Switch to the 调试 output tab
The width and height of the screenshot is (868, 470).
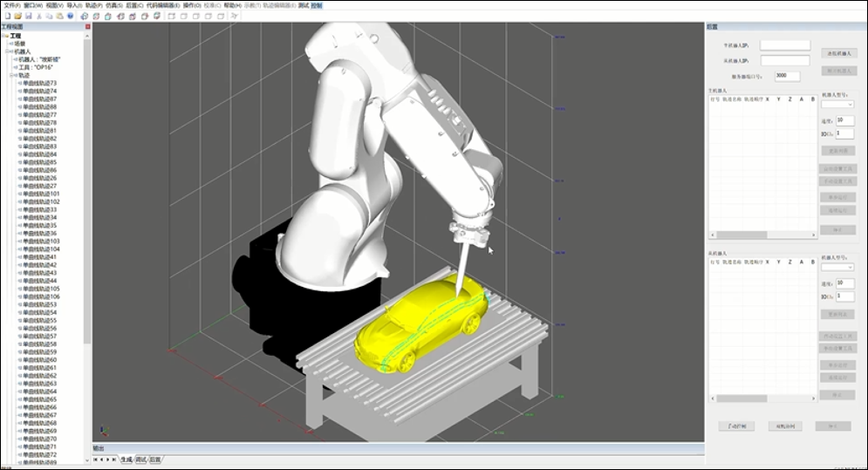coord(140,459)
